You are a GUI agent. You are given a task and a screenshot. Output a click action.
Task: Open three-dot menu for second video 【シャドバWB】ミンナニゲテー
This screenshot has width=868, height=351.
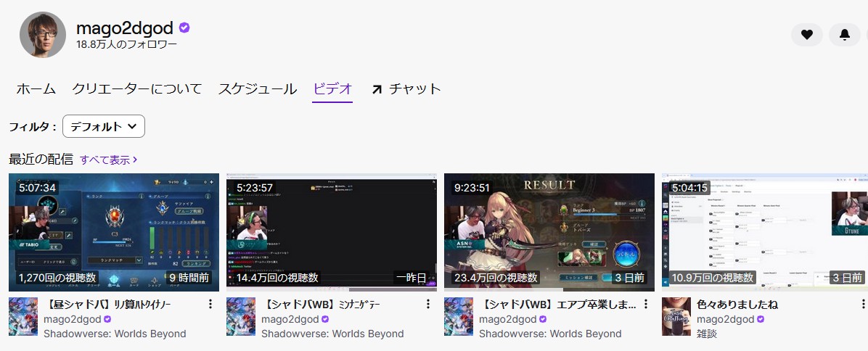(428, 305)
